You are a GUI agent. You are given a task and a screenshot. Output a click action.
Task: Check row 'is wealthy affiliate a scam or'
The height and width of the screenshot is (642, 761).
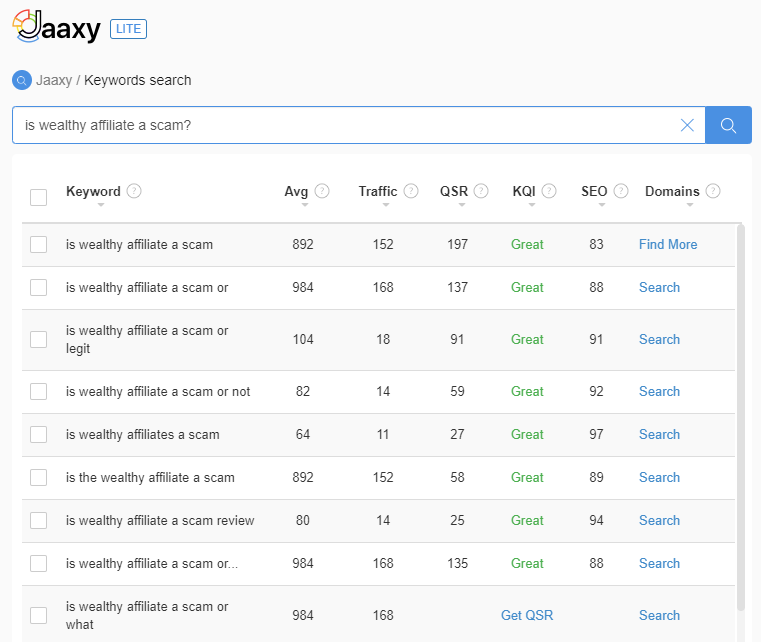pyautogui.click(x=38, y=287)
